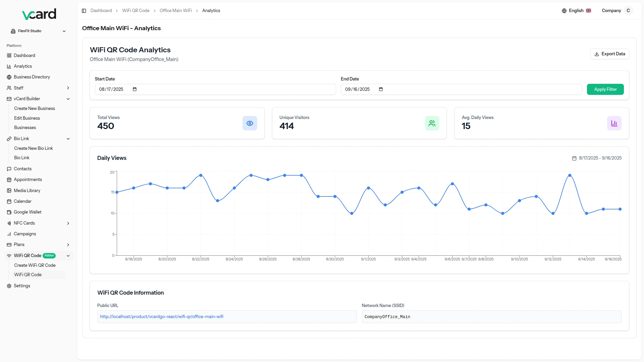
Task: Click the C avatar in header
Action: coord(628,11)
